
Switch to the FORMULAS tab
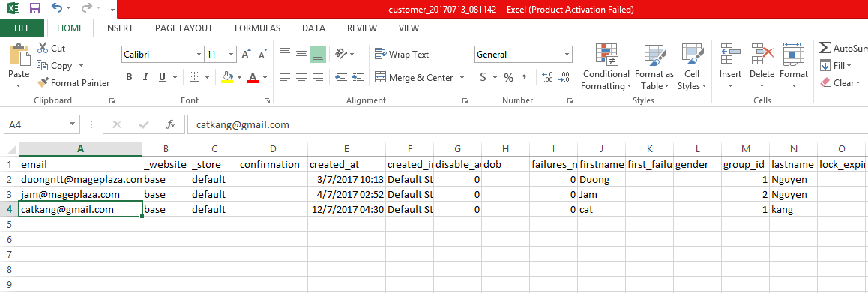[x=257, y=28]
